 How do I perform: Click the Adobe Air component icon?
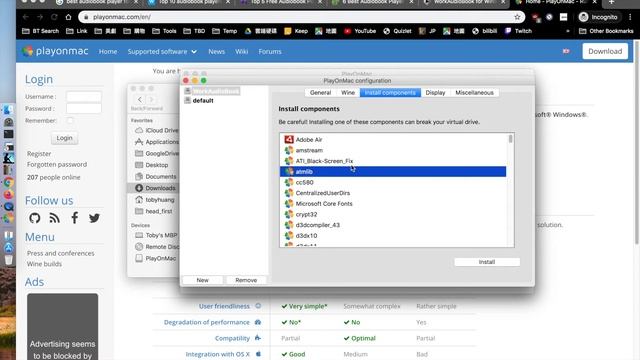click(289, 140)
